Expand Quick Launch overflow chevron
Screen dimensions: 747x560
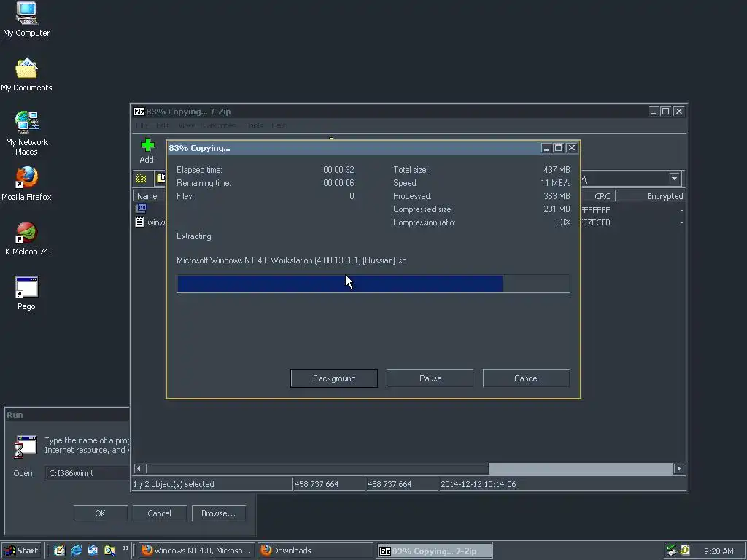pyautogui.click(x=125, y=548)
